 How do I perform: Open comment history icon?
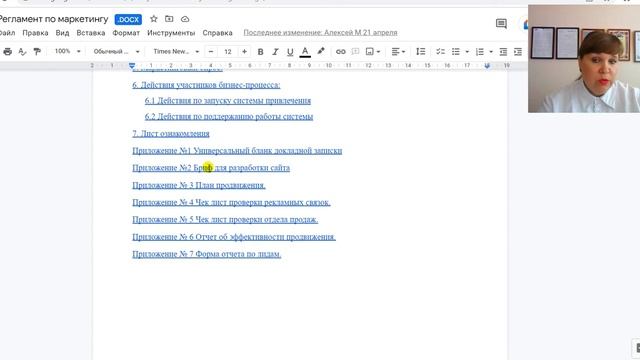[x=501, y=24]
